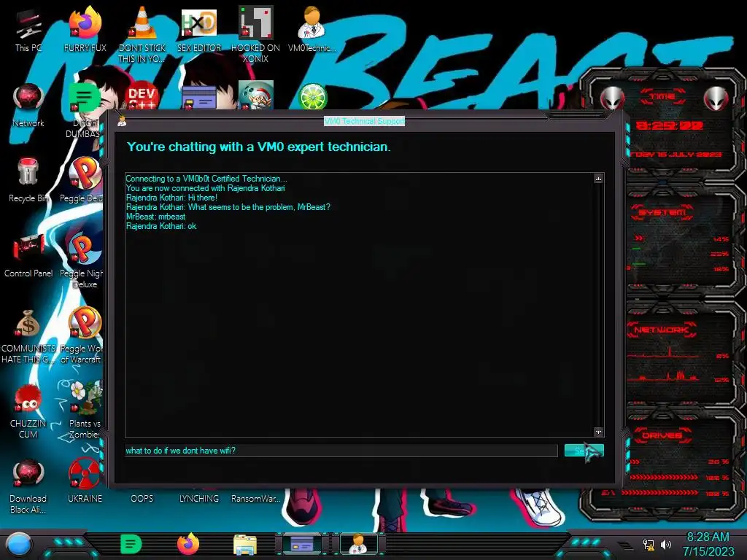Open File Explorer from the taskbar

tap(245, 545)
